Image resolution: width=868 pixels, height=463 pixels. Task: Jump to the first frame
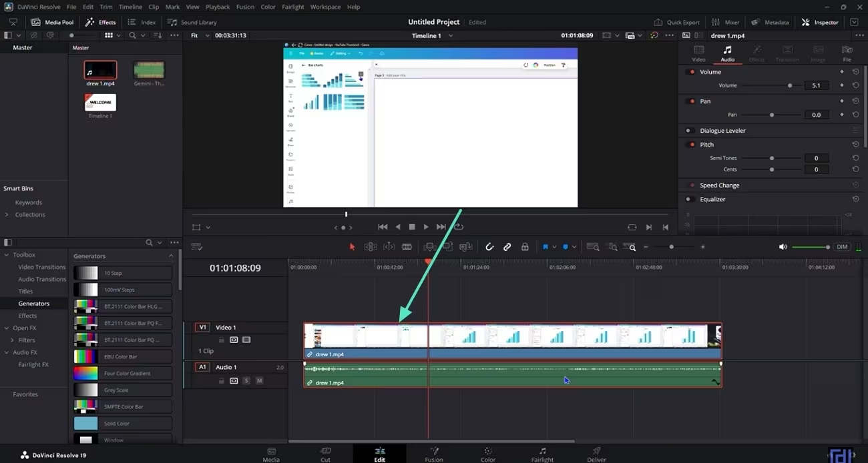pyautogui.click(x=383, y=227)
